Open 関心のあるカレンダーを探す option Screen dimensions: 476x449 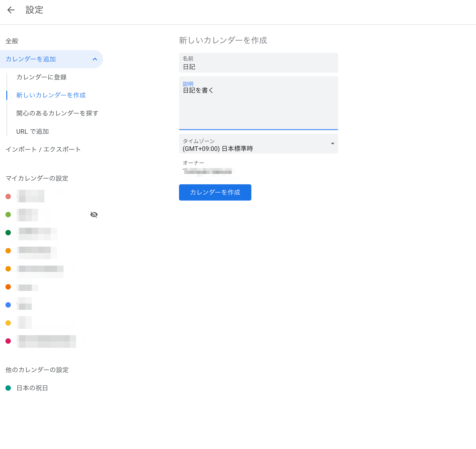[x=57, y=113]
